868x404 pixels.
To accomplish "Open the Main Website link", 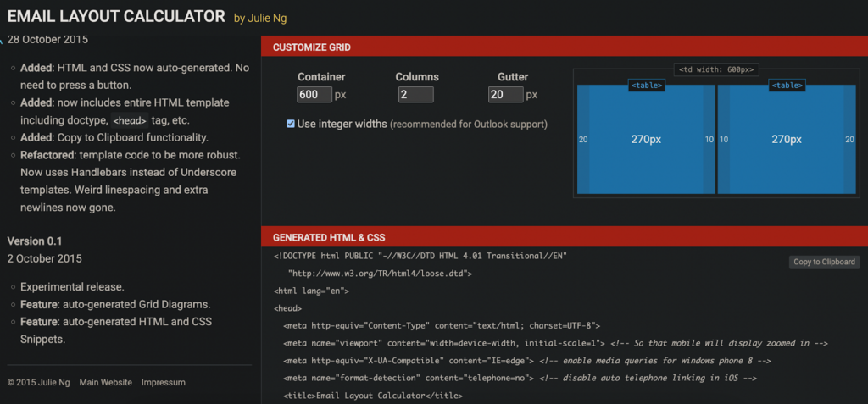I will point(106,383).
